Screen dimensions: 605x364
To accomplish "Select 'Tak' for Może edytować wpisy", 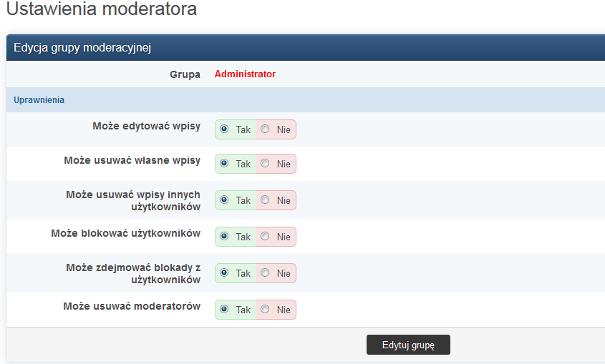I will click(225, 129).
